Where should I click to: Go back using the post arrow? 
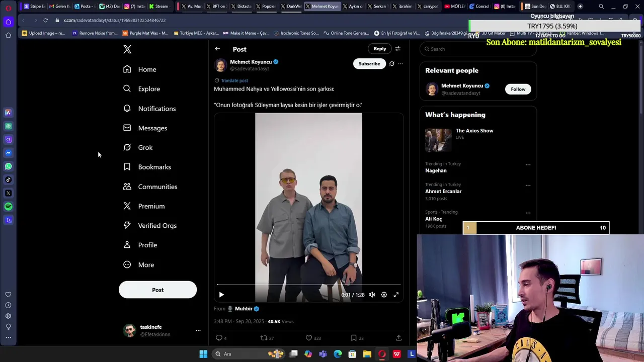(217, 49)
